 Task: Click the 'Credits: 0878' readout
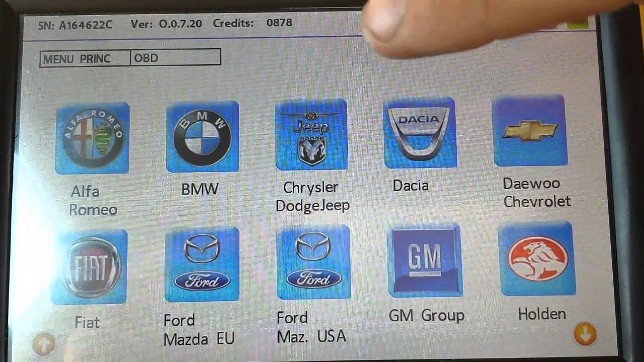[x=253, y=23]
